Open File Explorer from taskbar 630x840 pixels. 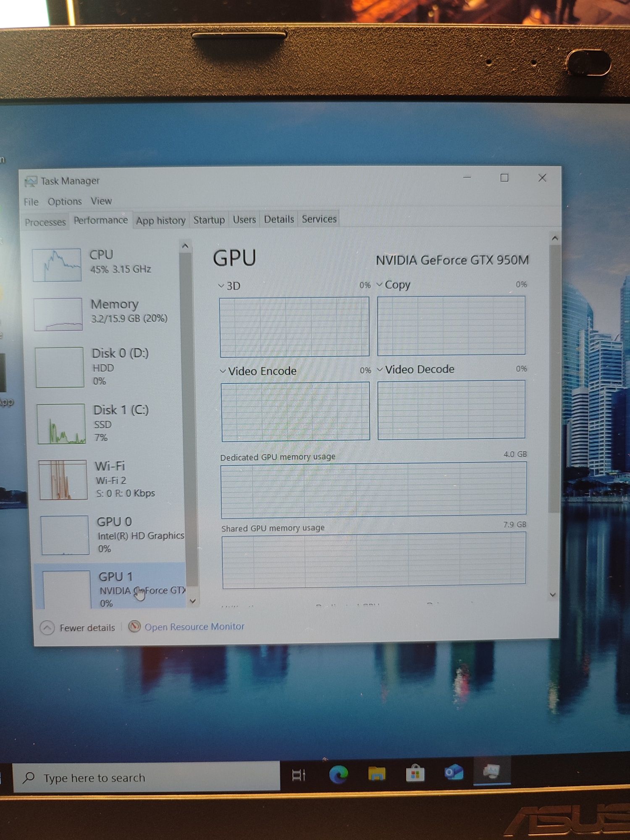click(377, 774)
